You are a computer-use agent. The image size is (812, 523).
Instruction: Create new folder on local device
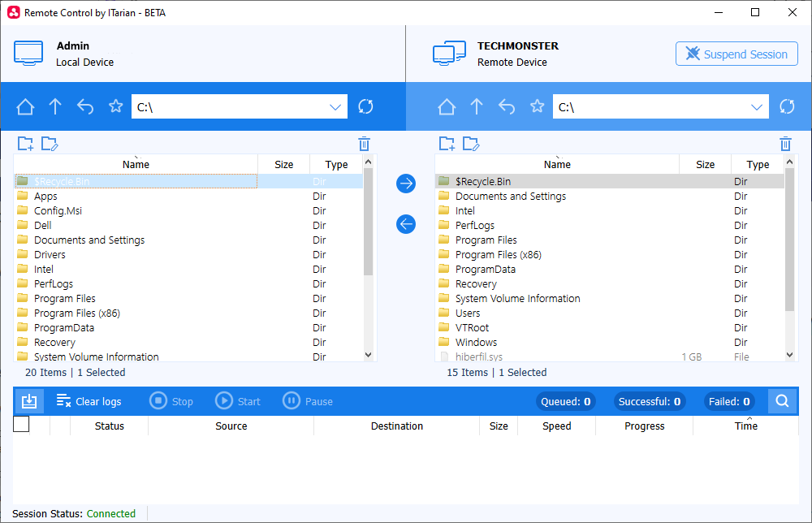[x=25, y=144]
